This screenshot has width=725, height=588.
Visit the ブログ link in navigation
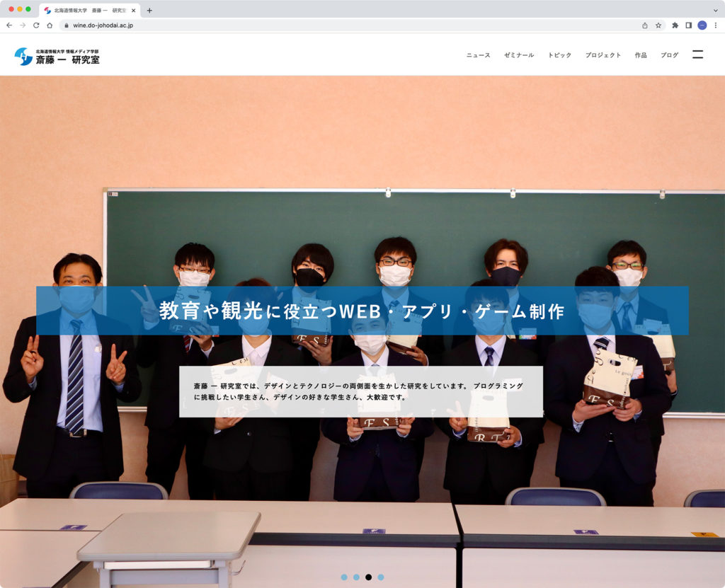(x=669, y=55)
